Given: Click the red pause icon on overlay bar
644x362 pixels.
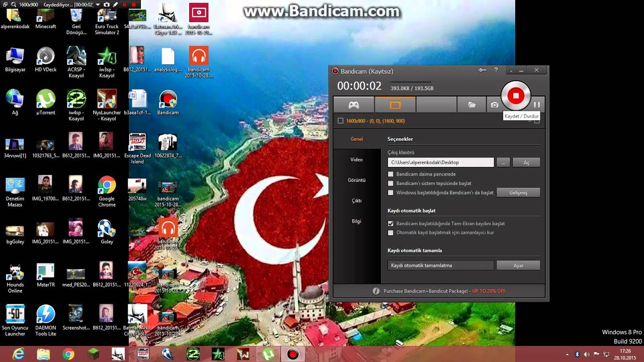Looking at the screenshot, I should point(124,5).
